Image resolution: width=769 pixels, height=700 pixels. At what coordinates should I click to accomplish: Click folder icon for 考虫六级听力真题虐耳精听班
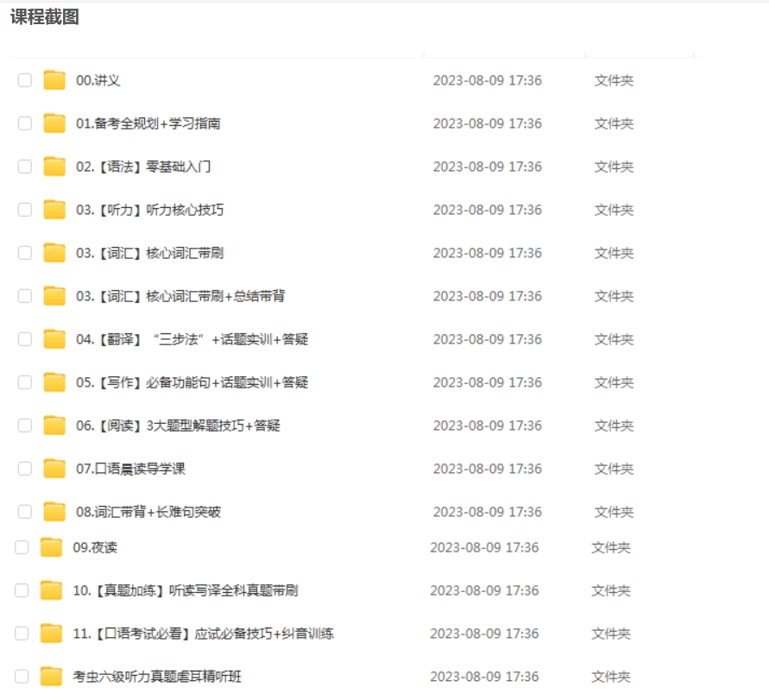(x=52, y=677)
